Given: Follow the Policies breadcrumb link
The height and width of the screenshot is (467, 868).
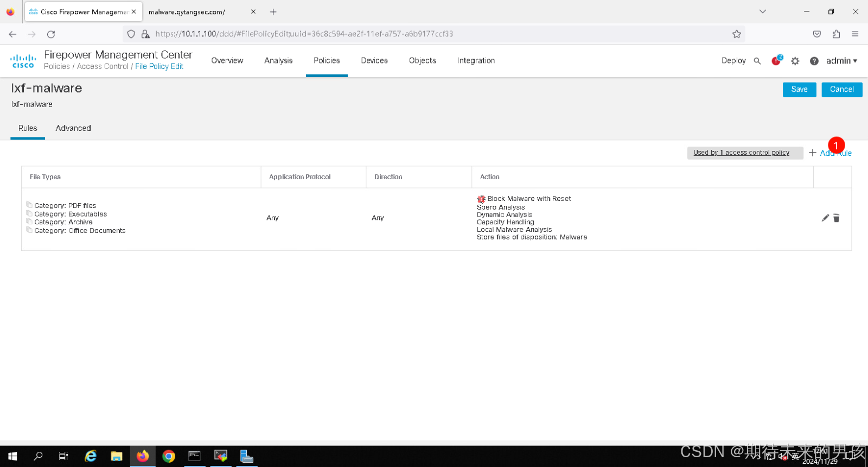Looking at the screenshot, I should [57, 66].
